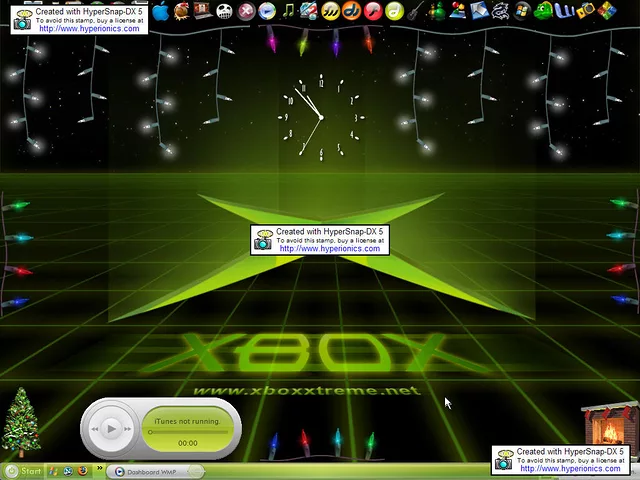Click the iTunes widget progress slider
This screenshot has height=480, width=640.
[x=187, y=432]
